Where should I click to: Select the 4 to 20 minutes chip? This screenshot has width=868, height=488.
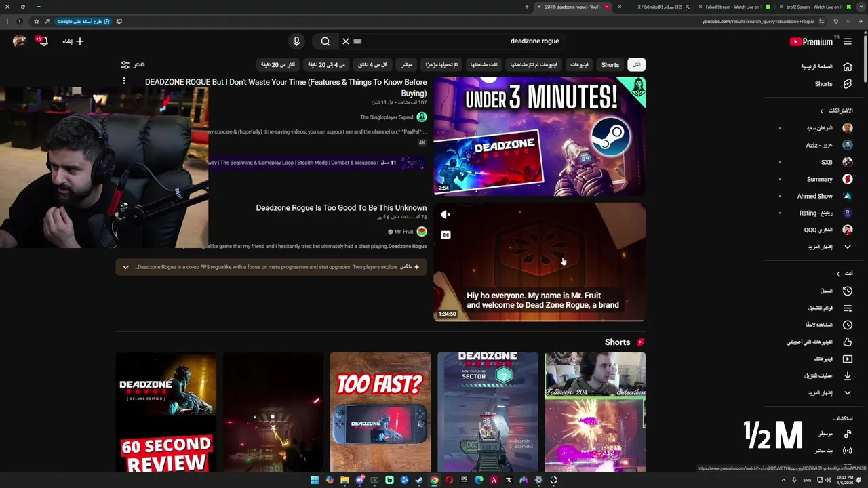pos(326,65)
